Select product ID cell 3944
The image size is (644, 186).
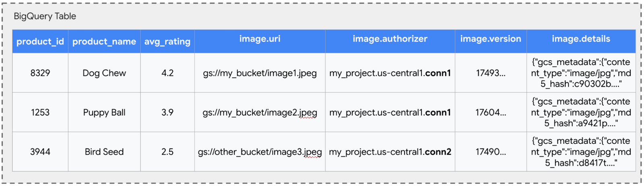(x=40, y=152)
